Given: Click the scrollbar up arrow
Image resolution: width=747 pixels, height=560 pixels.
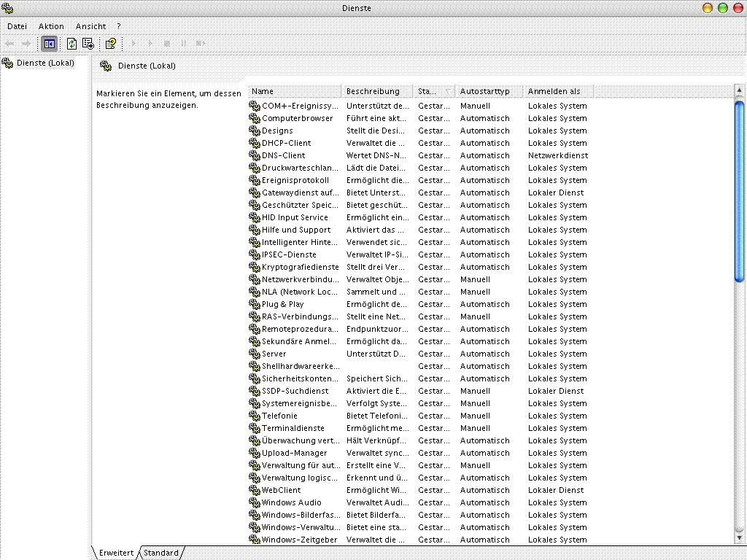Looking at the screenshot, I should (740, 90).
